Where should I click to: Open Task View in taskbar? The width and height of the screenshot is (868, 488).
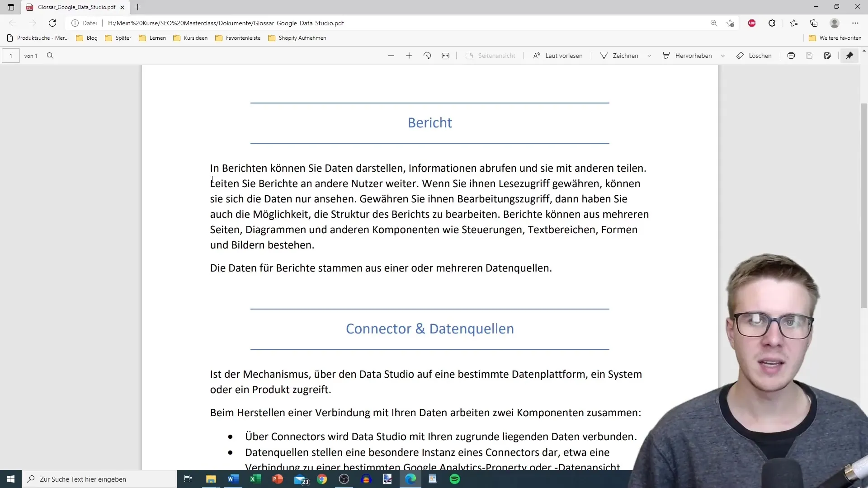[x=188, y=479]
